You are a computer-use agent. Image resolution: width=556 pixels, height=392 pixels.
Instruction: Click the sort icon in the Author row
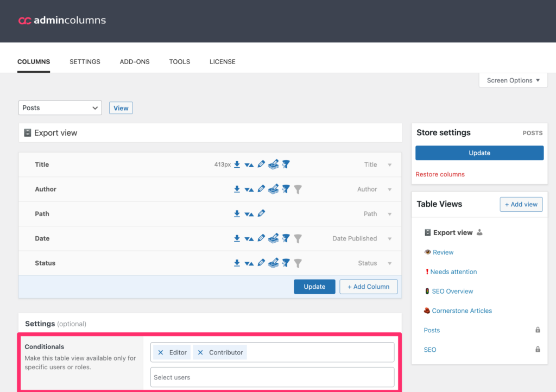[x=249, y=189]
